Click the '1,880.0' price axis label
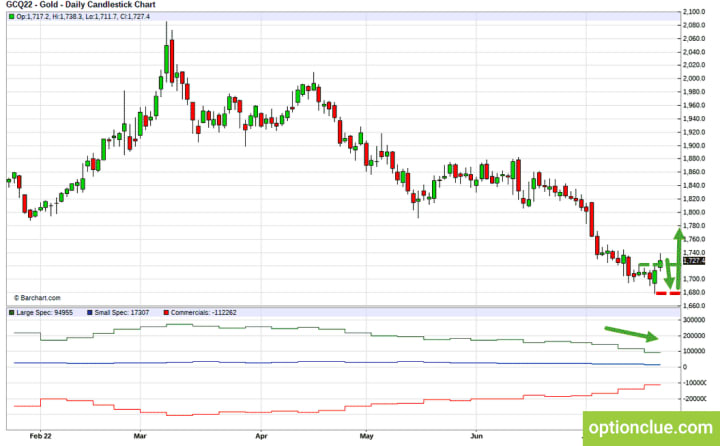Image resolution: width=720 pixels, height=446 pixels. (694, 159)
